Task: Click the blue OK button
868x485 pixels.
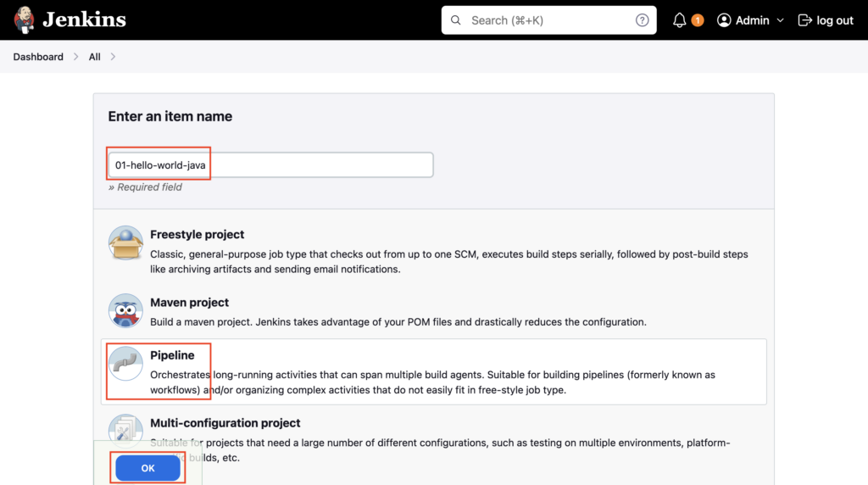Action: click(x=147, y=468)
